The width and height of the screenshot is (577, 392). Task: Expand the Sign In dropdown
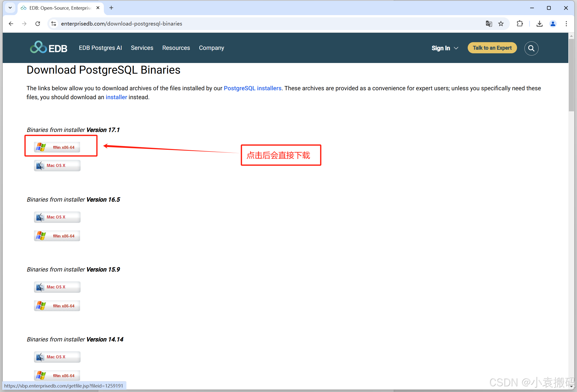[x=445, y=48]
